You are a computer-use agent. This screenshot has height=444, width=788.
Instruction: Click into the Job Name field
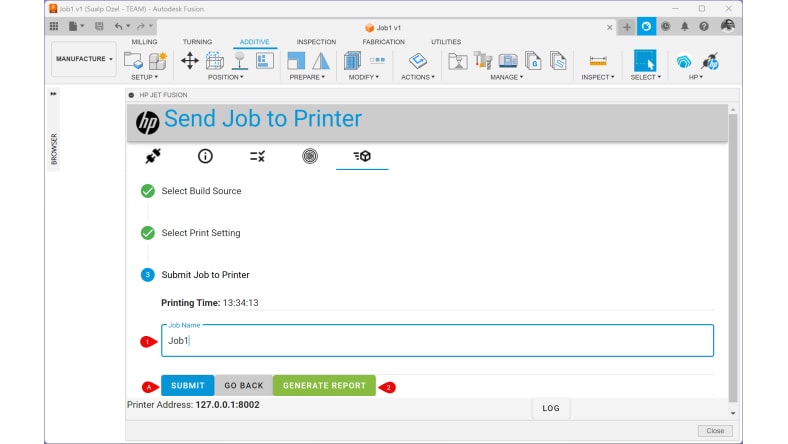click(437, 341)
